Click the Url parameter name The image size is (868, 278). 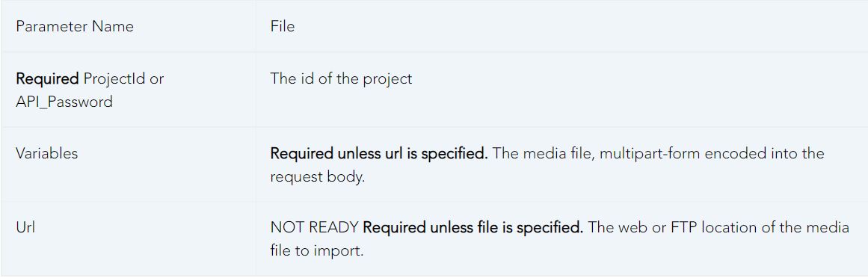25,228
